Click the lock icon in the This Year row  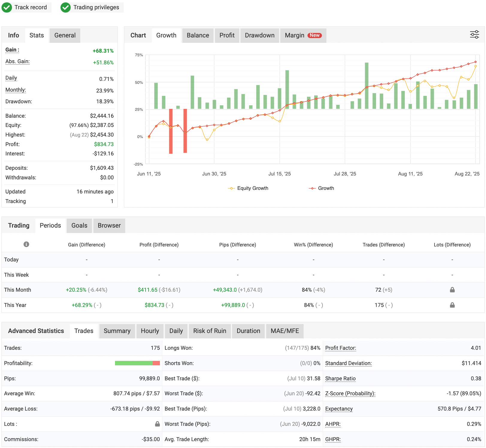(x=452, y=305)
